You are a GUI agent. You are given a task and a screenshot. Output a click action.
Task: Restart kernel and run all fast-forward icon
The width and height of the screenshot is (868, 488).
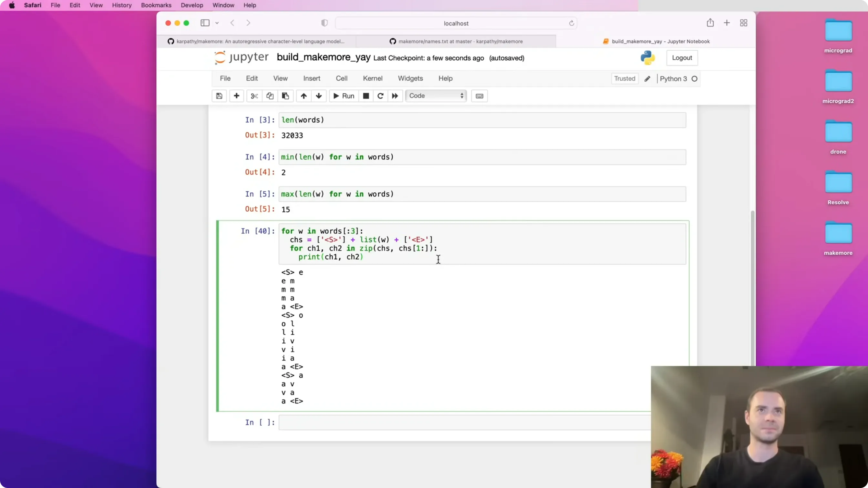pos(395,96)
